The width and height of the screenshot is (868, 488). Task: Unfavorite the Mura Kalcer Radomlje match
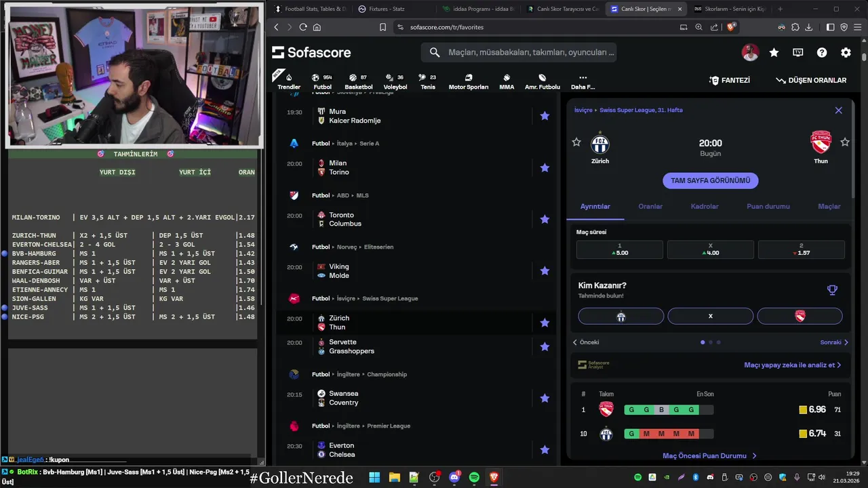(545, 116)
